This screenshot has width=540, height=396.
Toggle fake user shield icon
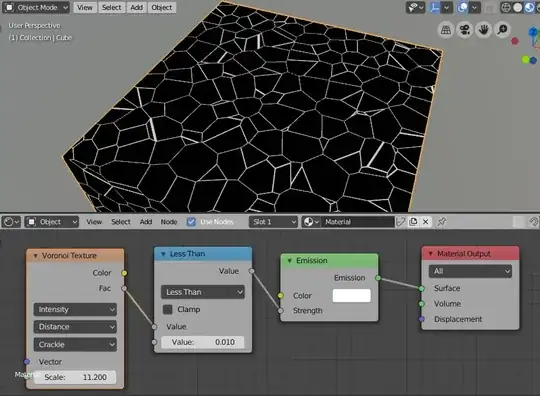[x=401, y=222]
